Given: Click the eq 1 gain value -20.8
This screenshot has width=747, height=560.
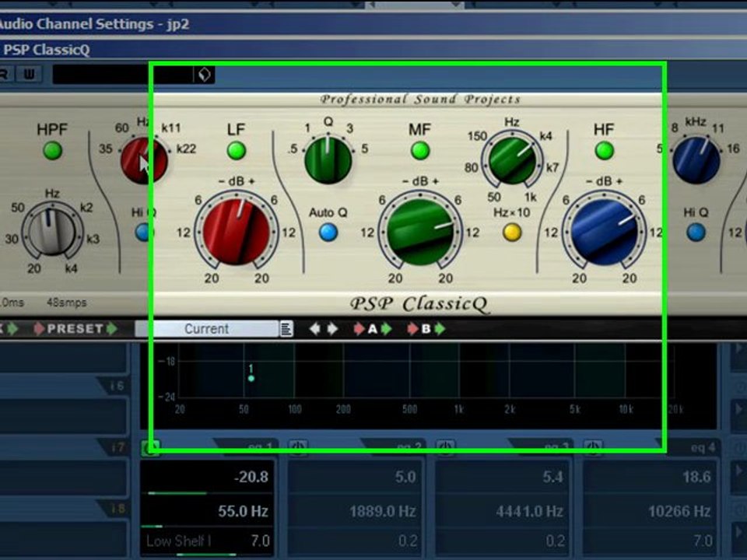Looking at the screenshot, I should coord(251,477).
